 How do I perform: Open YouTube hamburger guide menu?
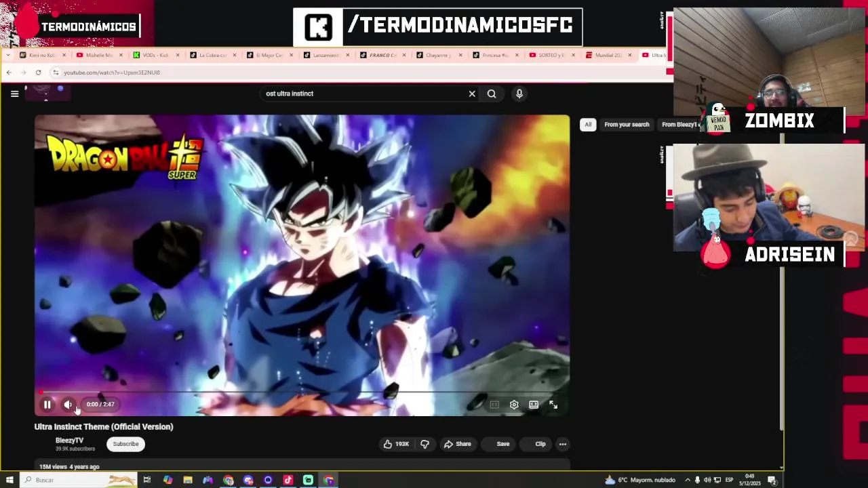pyautogui.click(x=14, y=94)
